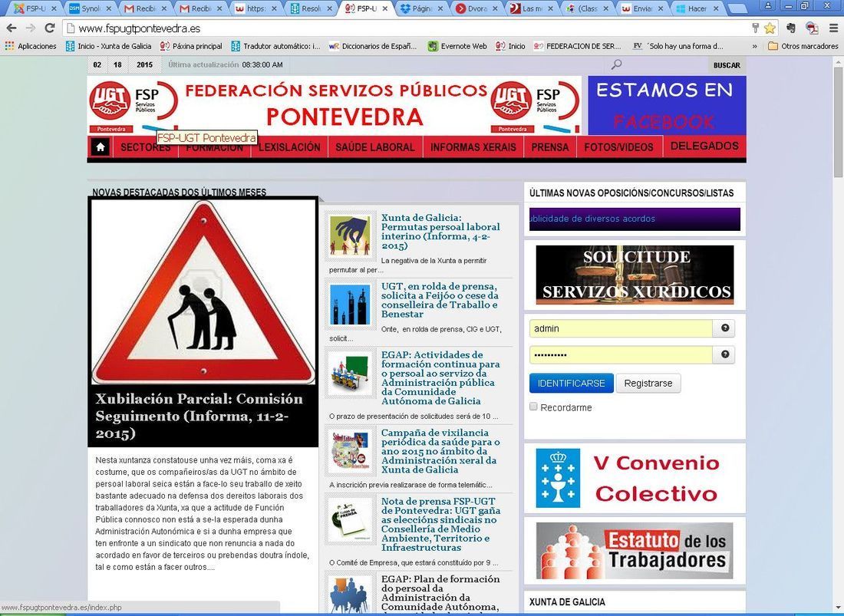The width and height of the screenshot is (844, 616).
Task: Click the 'ublicidade de diversos acordos' ticker link
Action: click(x=592, y=219)
